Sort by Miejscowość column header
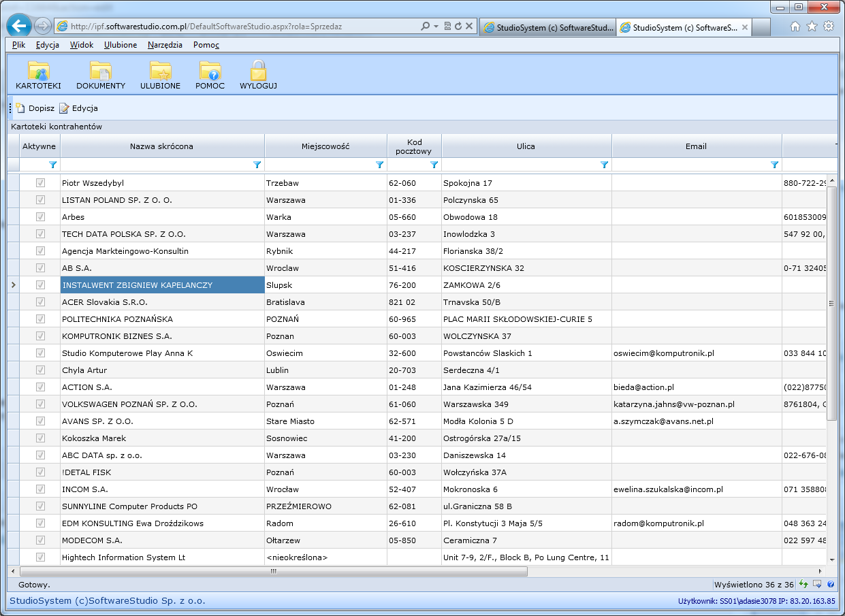Viewport: 845px width, 616px height. (325, 146)
